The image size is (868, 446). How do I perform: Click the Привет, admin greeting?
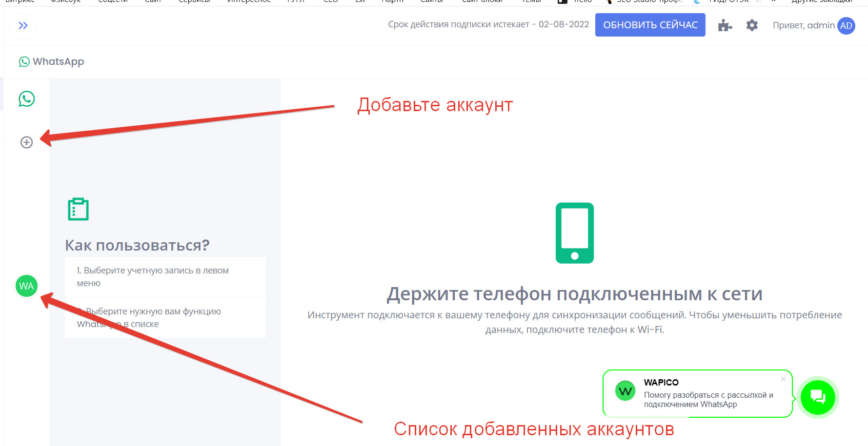pyautogui.click(x=804, y=25)
